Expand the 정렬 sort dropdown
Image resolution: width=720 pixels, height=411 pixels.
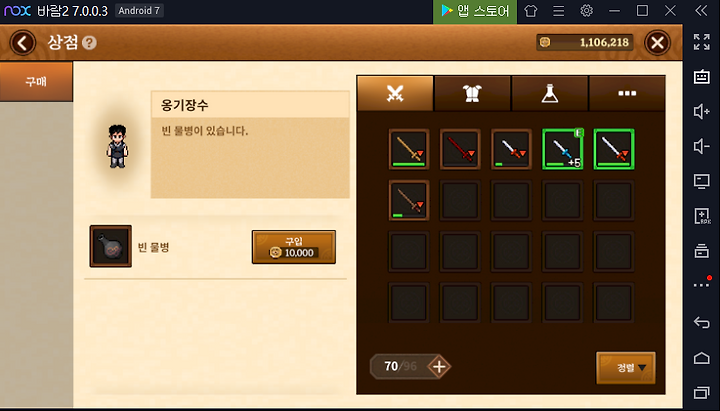(625, 368)
